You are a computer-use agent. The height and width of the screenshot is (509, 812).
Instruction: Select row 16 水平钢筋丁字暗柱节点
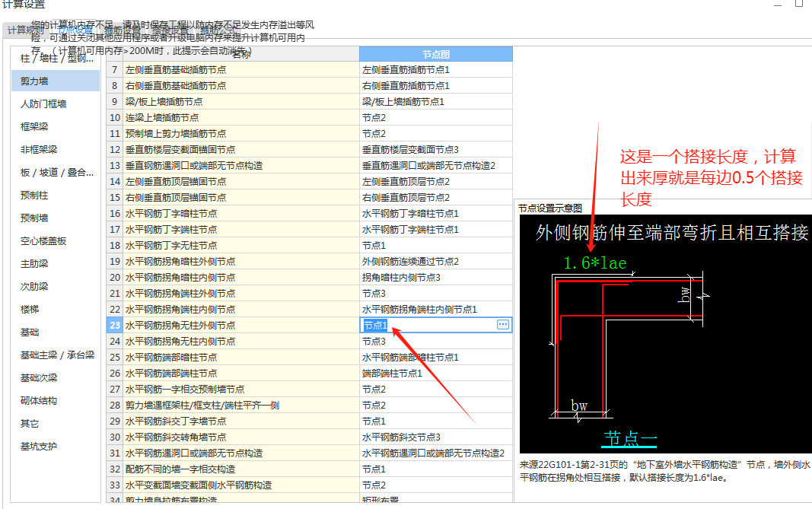point(240,213)
